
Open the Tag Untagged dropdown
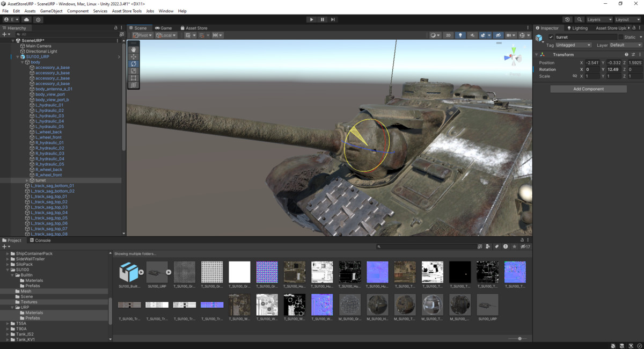click(574, 45)
